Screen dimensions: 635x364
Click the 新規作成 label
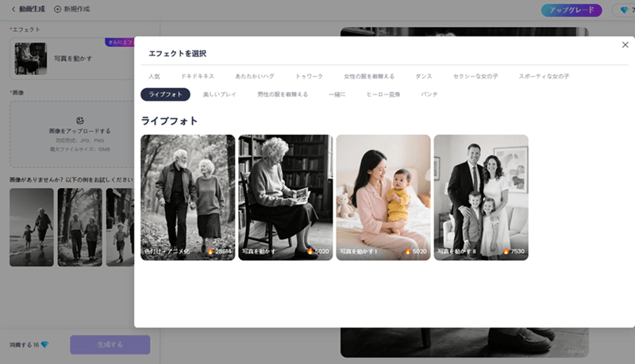tap(77, 9)
